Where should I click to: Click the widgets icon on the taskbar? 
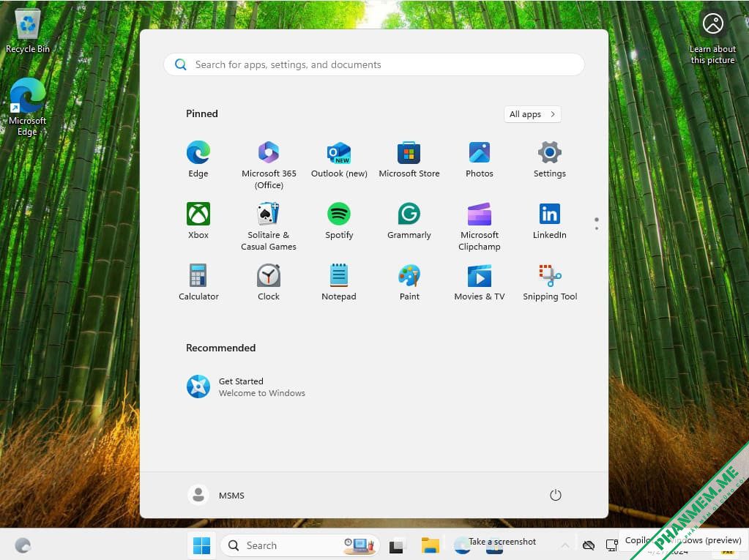click(x=23, y=545)
